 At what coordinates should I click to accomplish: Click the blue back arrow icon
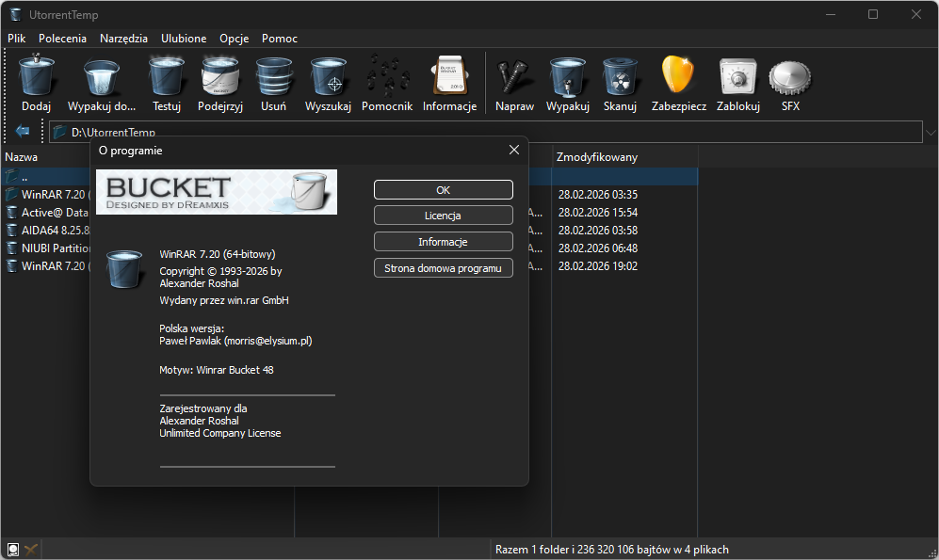tap(23, 131)
